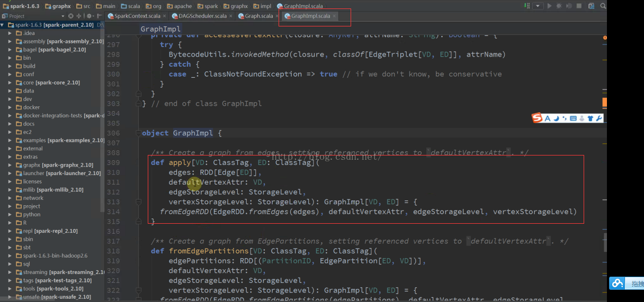
Task: Click the Run with Coverage icon
Action: 570,6
